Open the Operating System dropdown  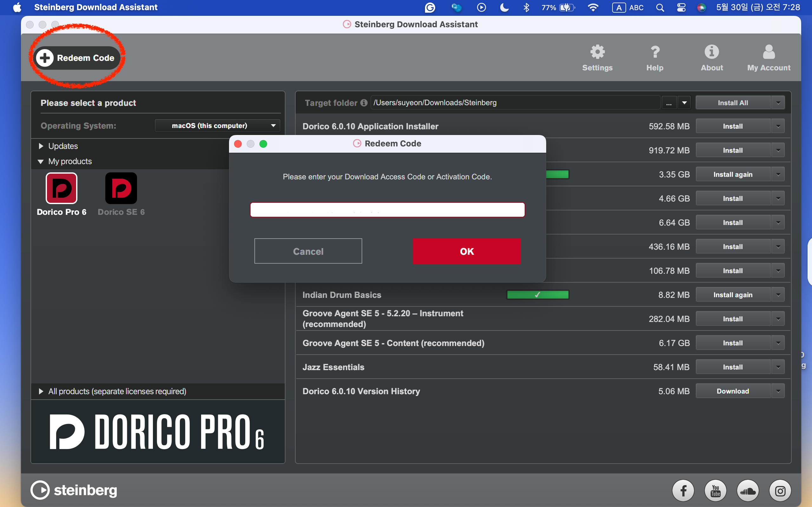pyautogui.click(x=217, y=126)
